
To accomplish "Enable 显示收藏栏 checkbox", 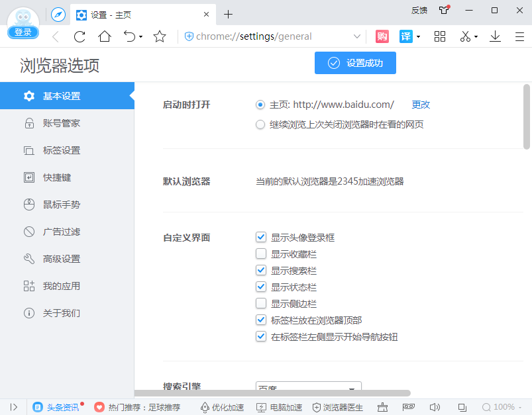I will pyautogui.click(x=261, y=254).
